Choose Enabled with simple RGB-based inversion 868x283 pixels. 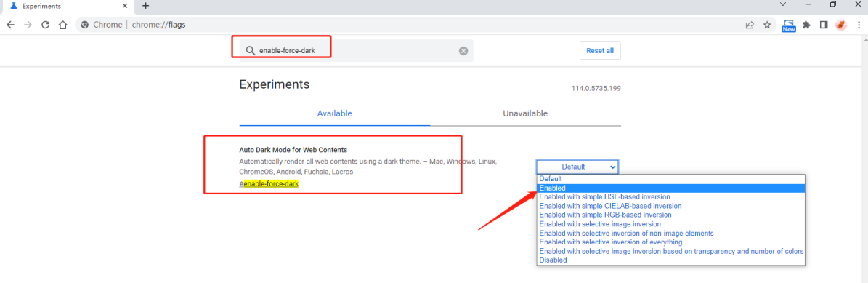[x=671, y=215]
